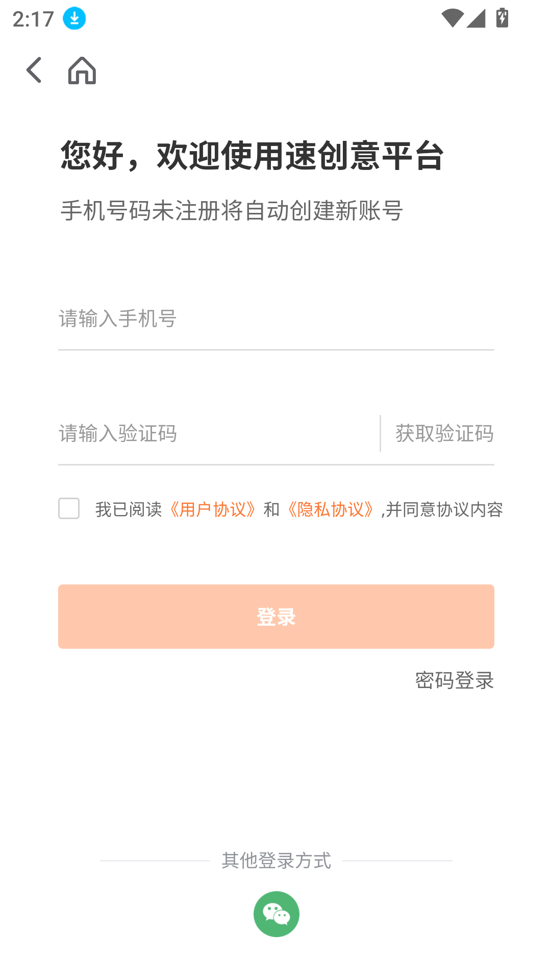
Task: Tap the clock showing 2:17
Action: 33,19
